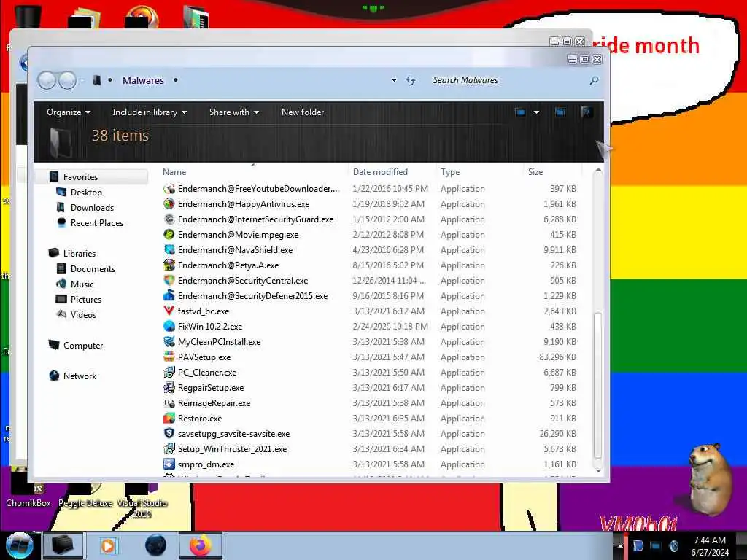Open the view options dropdown arrow
The height and width of the screenshot is (560, 747).
[536, 112]
